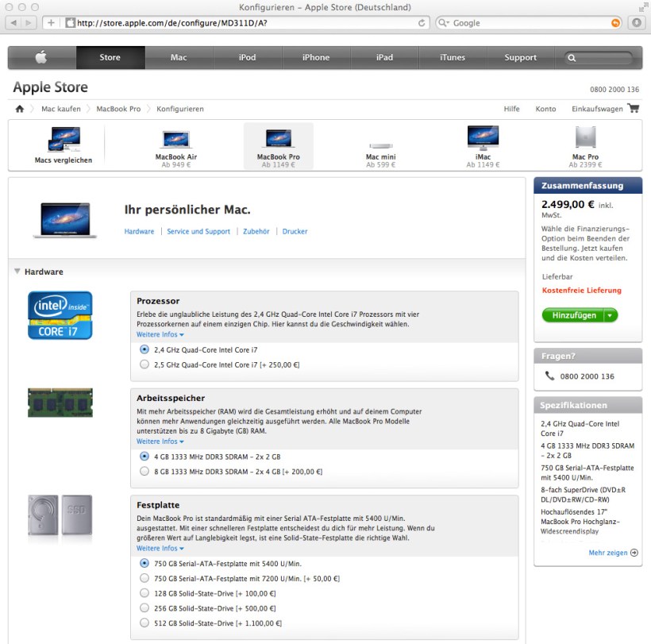Open the iMac product page icon
Viewport: 651px width, 644px height.
point(482,141)
